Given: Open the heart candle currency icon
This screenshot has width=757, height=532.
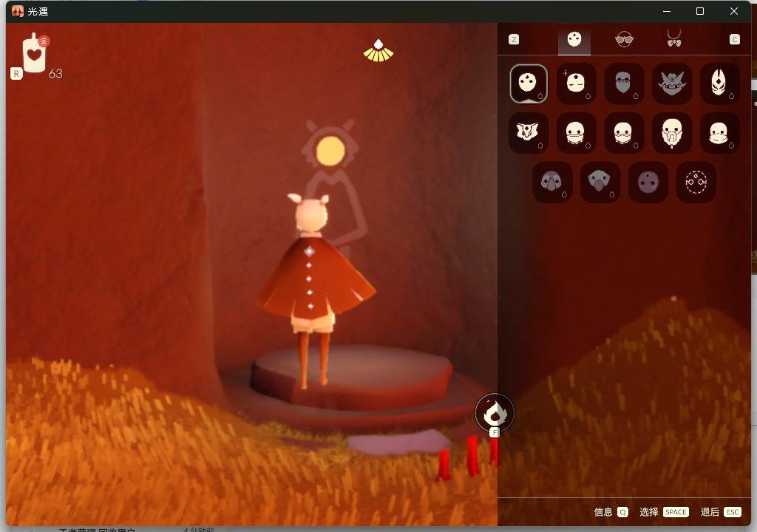Looking at the screenshot, I should 34,53.
